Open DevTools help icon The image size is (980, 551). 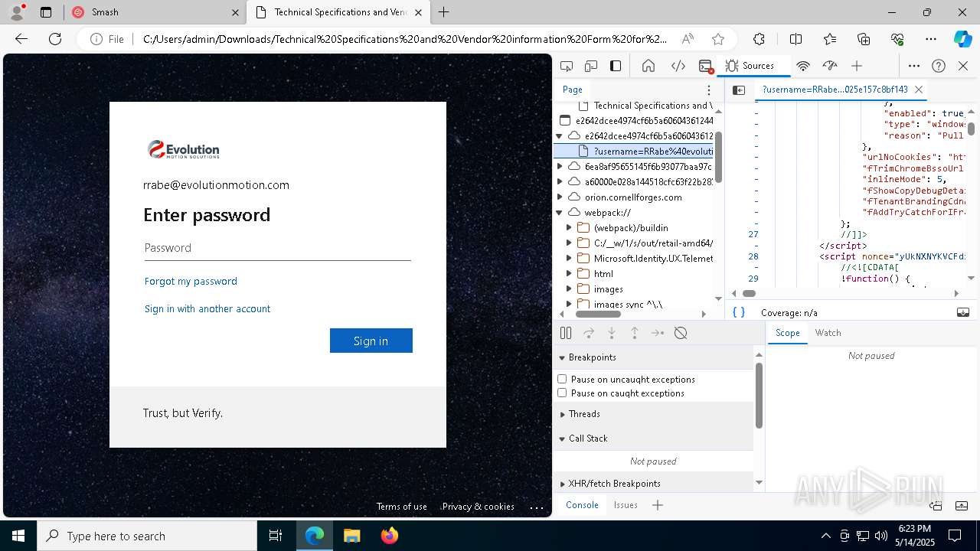(939, 66)
